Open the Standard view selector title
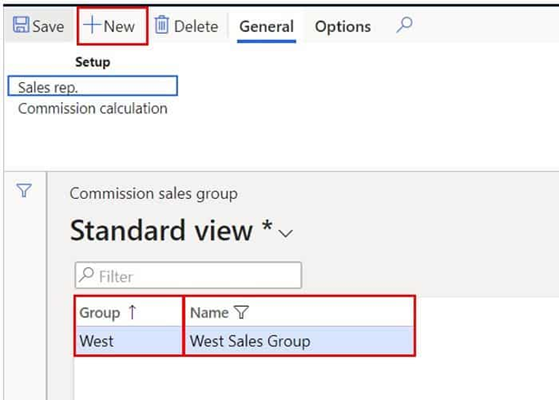Viewport: 559px width, 400px height. (171, 231)
